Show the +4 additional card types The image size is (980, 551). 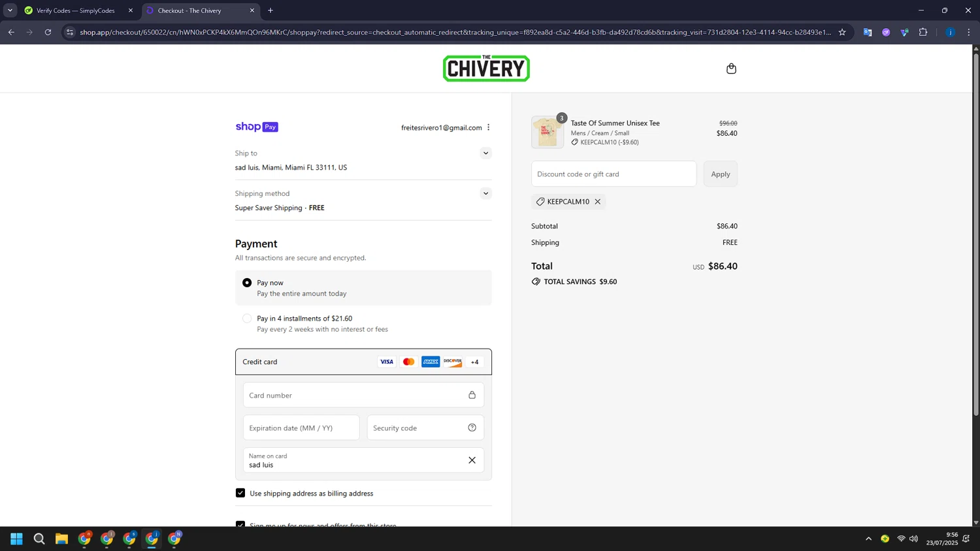(475, 362)
